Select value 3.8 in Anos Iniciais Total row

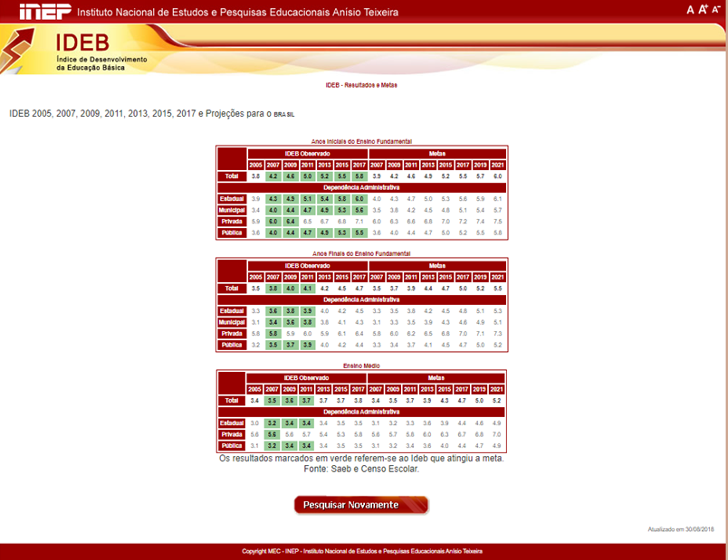[x=256, y=176]
